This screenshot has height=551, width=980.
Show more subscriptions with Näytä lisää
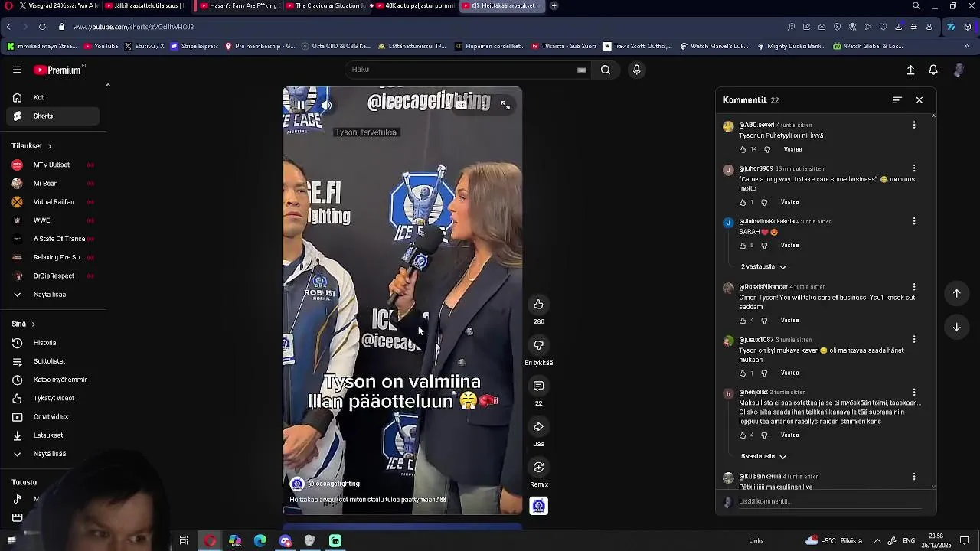(x=50, y=295)
